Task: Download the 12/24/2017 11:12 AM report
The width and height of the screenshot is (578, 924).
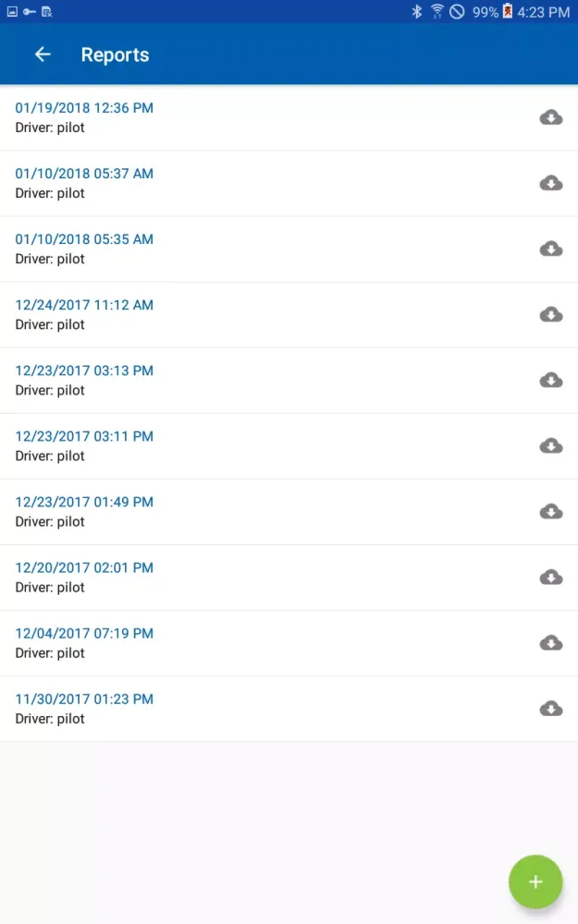Action: point(551,314)
